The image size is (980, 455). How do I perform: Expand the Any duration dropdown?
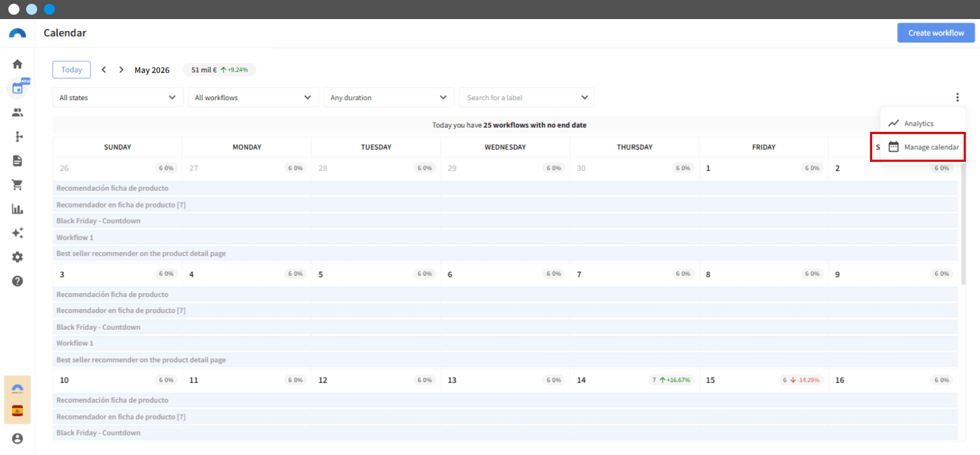[389, 98]
